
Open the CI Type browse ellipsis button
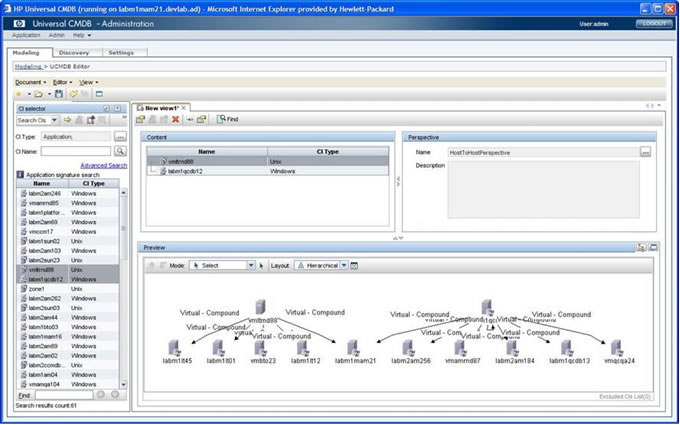point(120,137)
